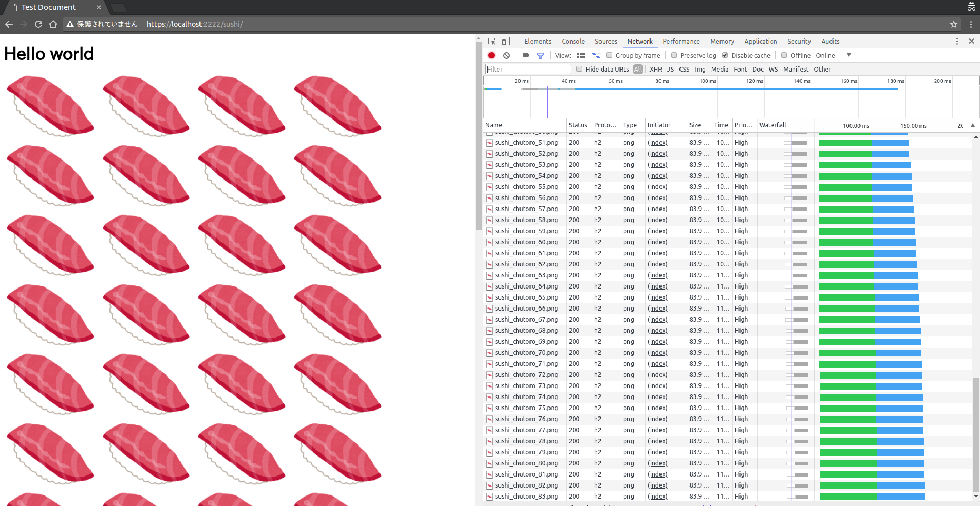Uncheck Disable cache checkbox
Image resolution: width=980 pixels, height=506 pixels.
coord(725,55)
